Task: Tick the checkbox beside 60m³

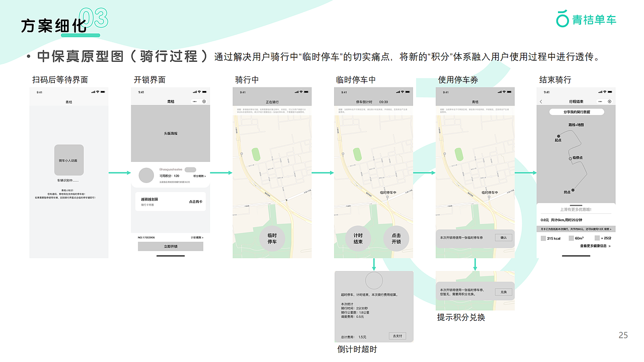Action: click(571, 237)
